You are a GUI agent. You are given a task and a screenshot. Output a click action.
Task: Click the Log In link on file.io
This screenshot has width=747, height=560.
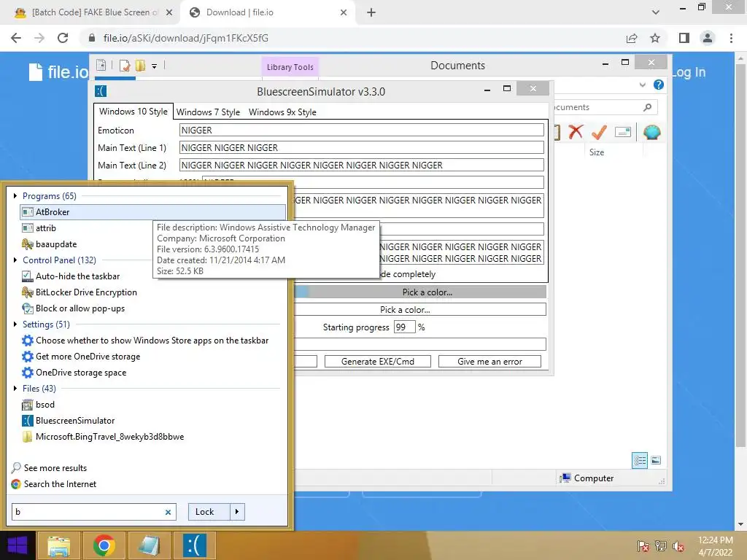coord(689,72)
